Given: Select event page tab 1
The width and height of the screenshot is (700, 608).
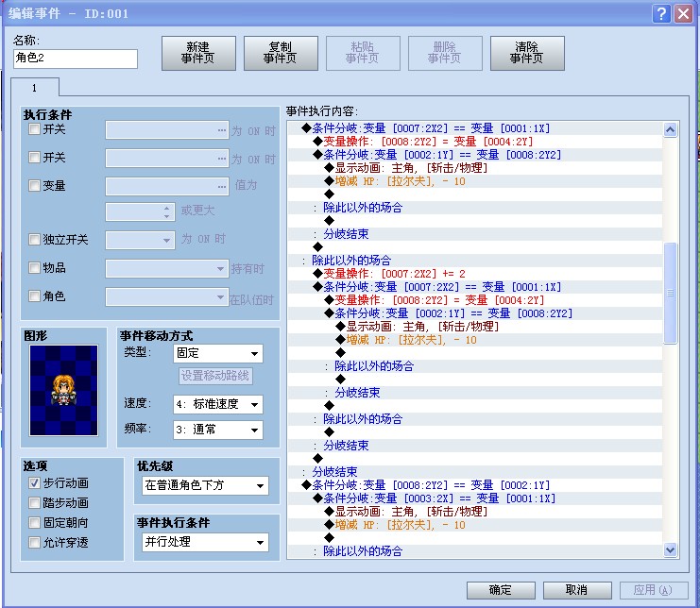Looking at the screenshot, I should [35, 88].
